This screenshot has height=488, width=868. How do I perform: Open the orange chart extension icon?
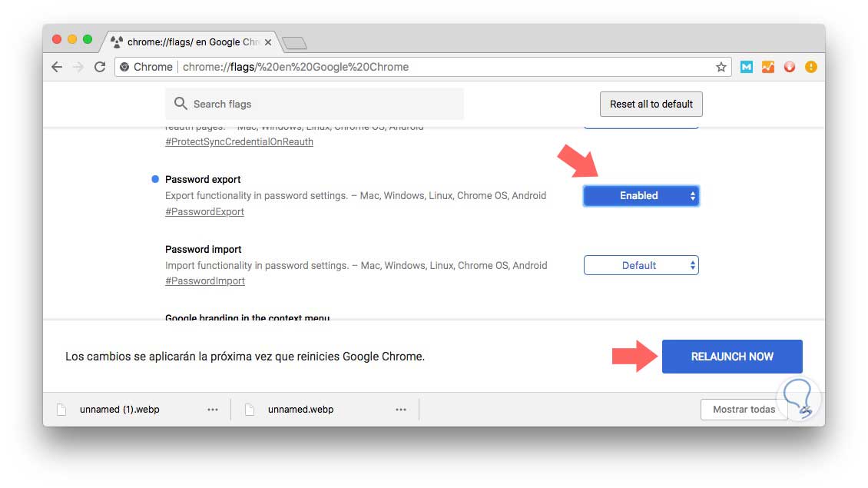coord(767,67)
